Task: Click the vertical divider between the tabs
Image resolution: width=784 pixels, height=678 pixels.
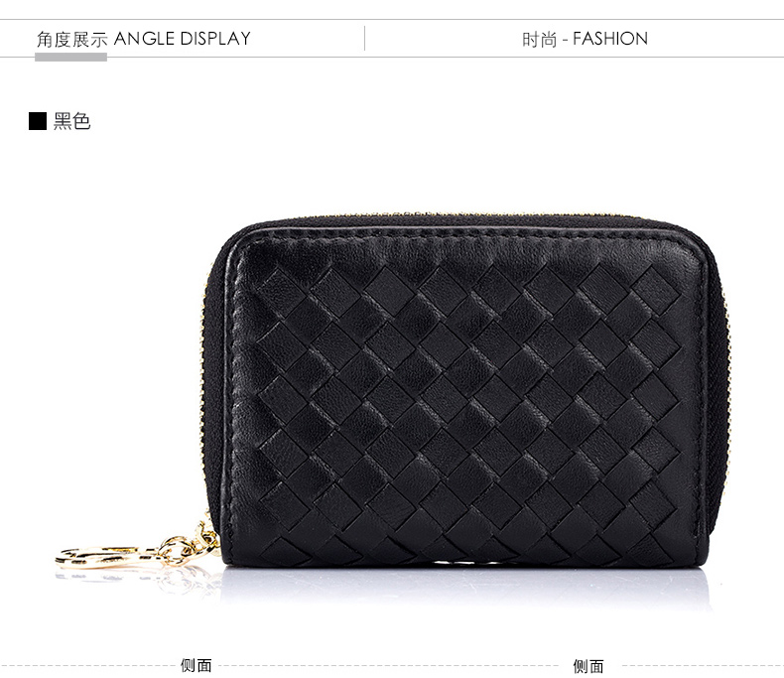Action: pos(364,39)
